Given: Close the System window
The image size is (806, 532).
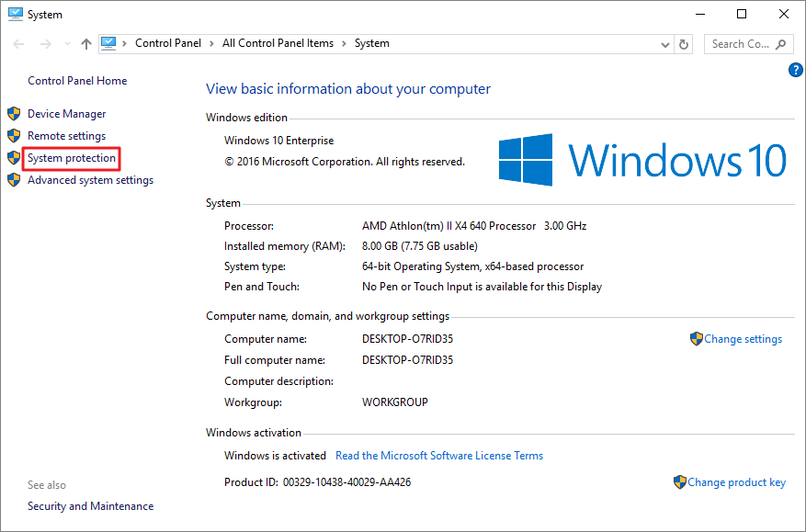Looking at the screenshot, I should pyautogui.click(x=783, y=15).
